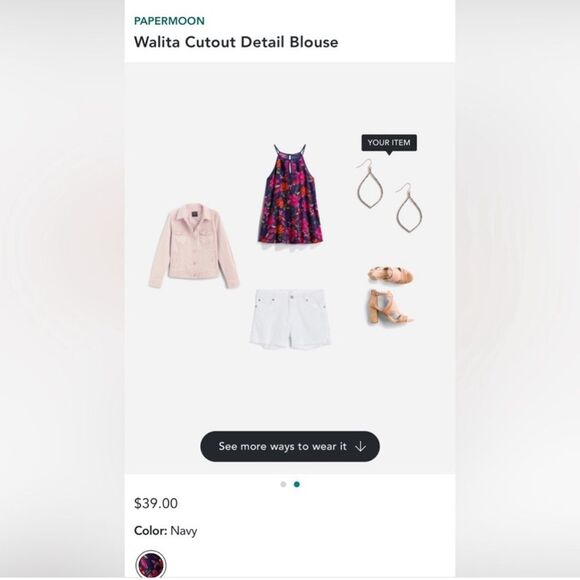Image resolution: width=580 pixels, height=580 pixels.
Task: Select the second active carousel dot
Action: [297, 484]
